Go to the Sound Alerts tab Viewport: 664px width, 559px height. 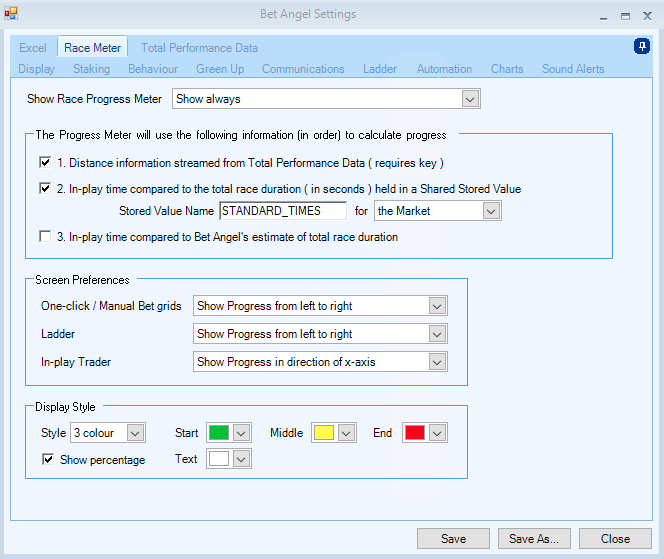coord(573,69)
